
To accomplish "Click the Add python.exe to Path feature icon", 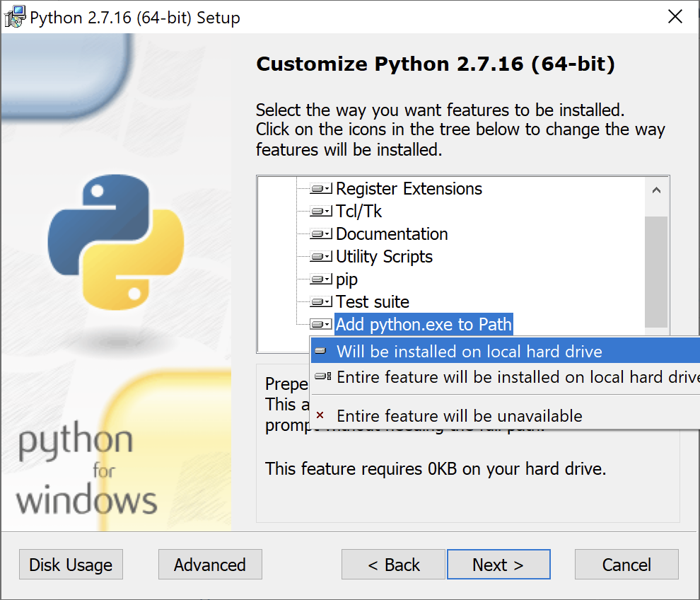I will click(319, 324).
